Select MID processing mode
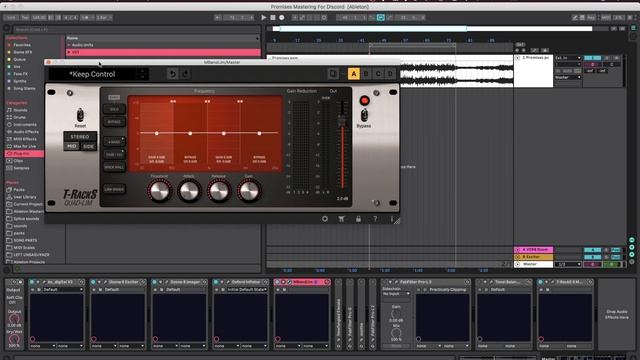 71,146
